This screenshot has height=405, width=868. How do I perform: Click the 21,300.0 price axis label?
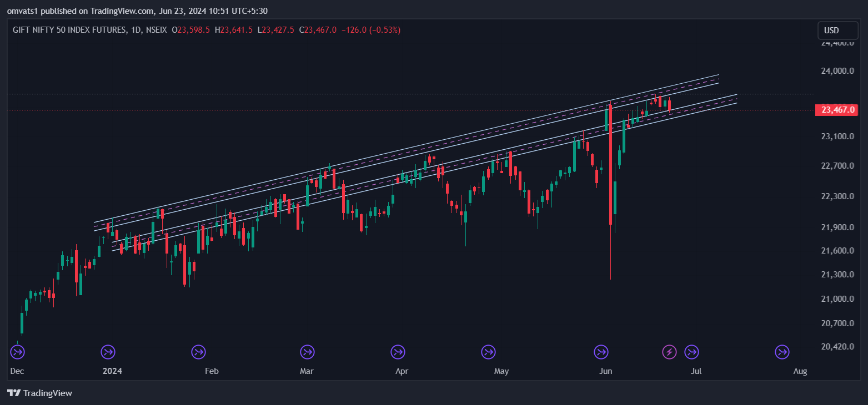click(x=837, y=275)
